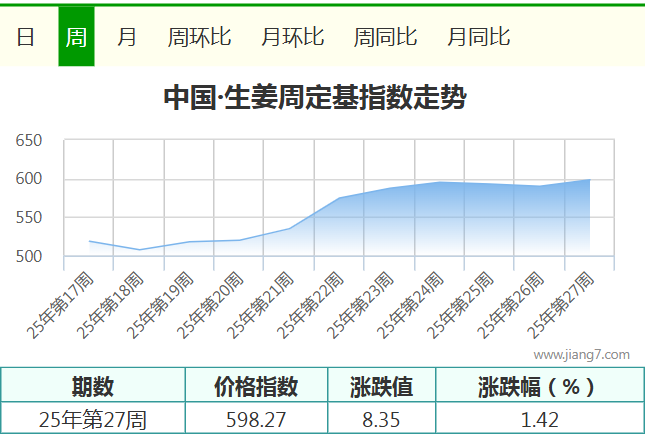Screen dimensions: 645x440
Task: Open the 周同比 tab
Action: pyautogui.click(x=385, y=37)
